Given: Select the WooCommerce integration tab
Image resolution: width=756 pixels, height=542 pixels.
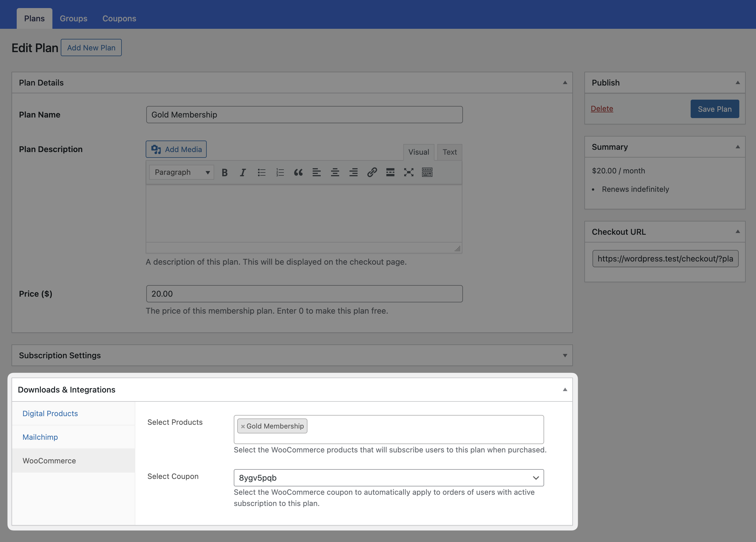Looking at the screenshot, I should coord(73,460).
